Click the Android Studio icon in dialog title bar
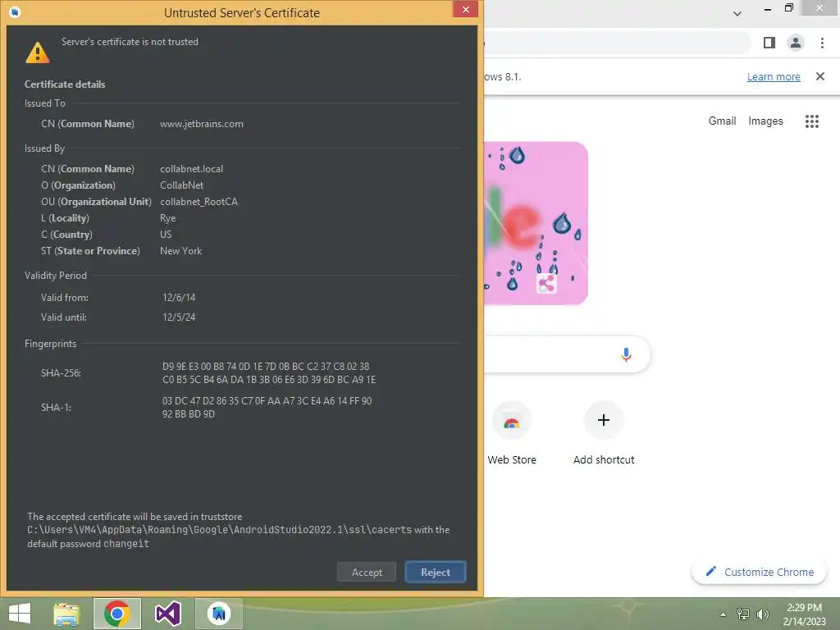The height and width of the screenshot is (630, 840). coord(15,11)
